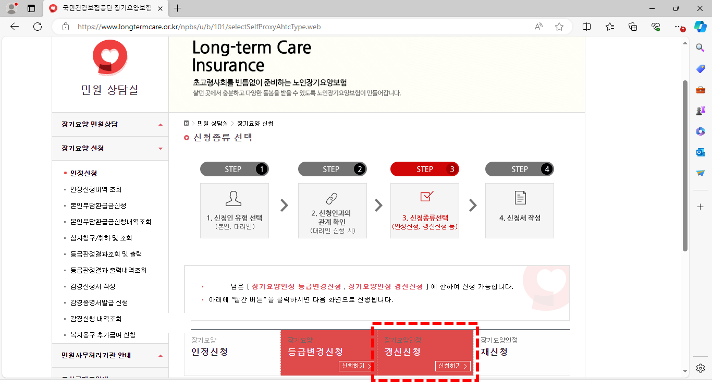Image resolution: width=712 pixels, height=382 pixels.
Task: Start the Read aloud feature
Action: [x=539, y=27]
